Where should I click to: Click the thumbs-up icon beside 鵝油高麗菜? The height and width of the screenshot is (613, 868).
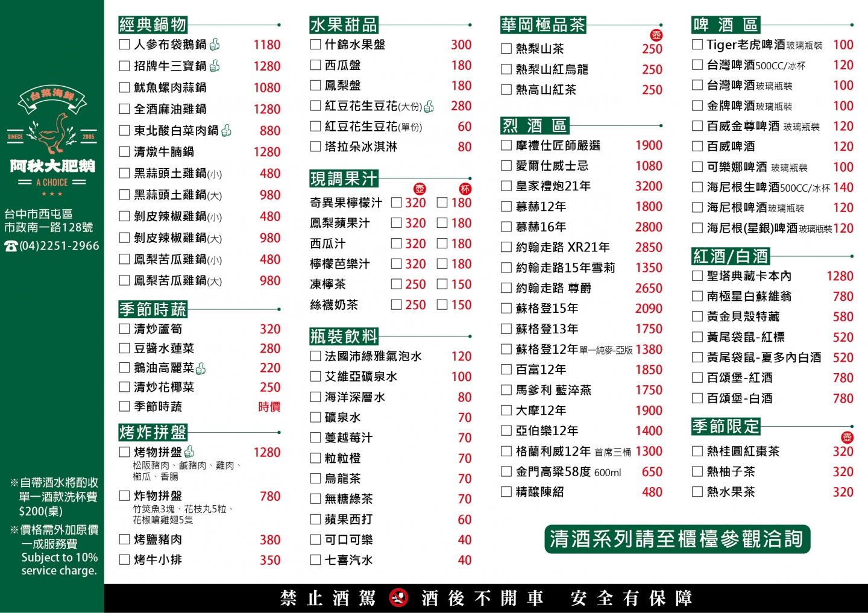pyautogui.click(x=201, y=368)
